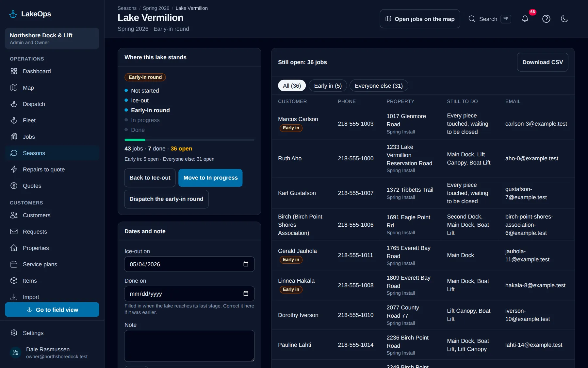Click the LakeOps anchor logo icon
Viewport: 588px width, 368px height.
pyautogui.click(x=13, y=14)
